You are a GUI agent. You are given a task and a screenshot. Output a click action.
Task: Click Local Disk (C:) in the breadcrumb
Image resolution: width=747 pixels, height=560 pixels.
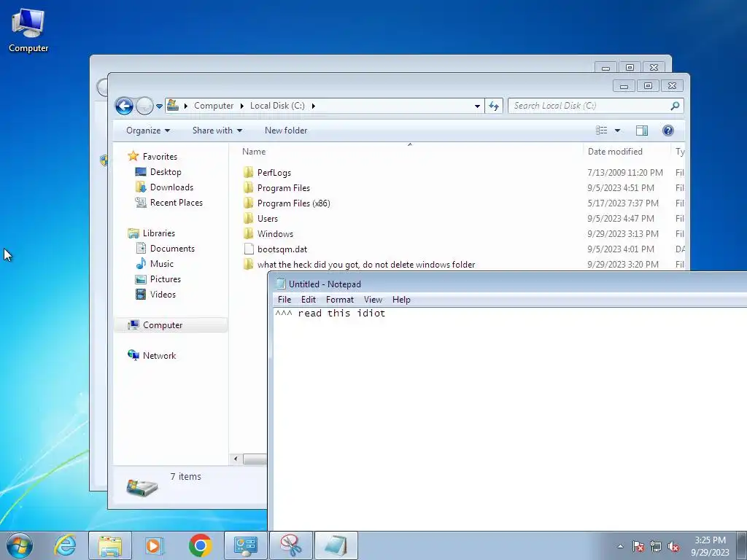277,106
